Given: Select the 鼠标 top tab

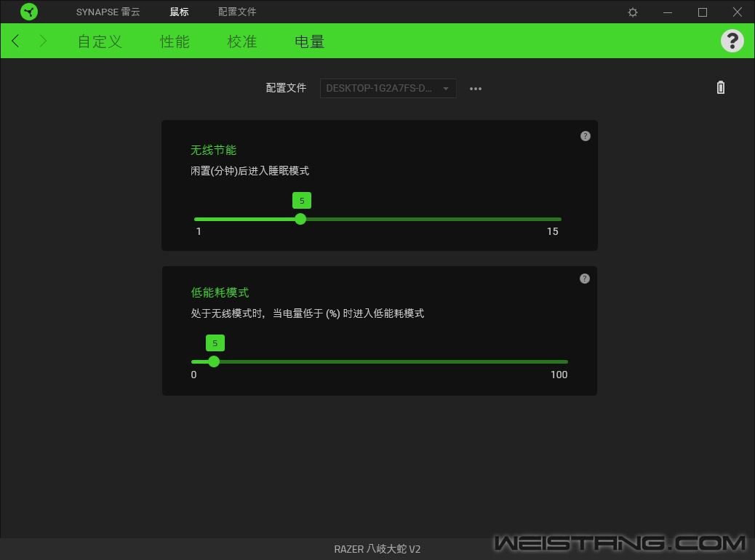Looking at the screenshot, I should (179, 12).
